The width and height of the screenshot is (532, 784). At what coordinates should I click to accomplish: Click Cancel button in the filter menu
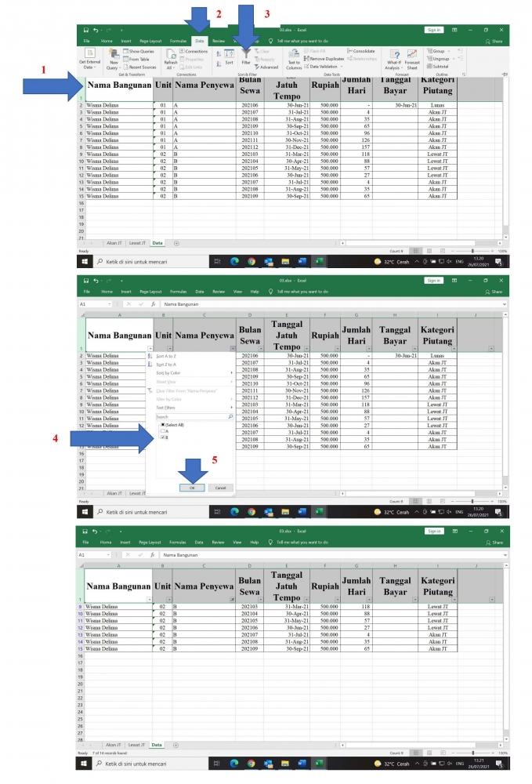pos(220,488)
